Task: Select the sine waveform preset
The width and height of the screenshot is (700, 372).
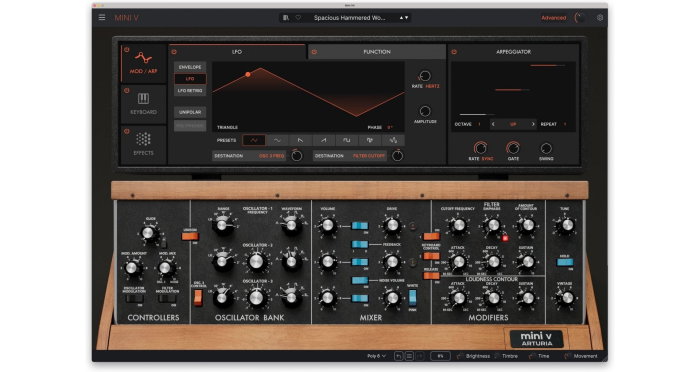Action: click(277, 140)
